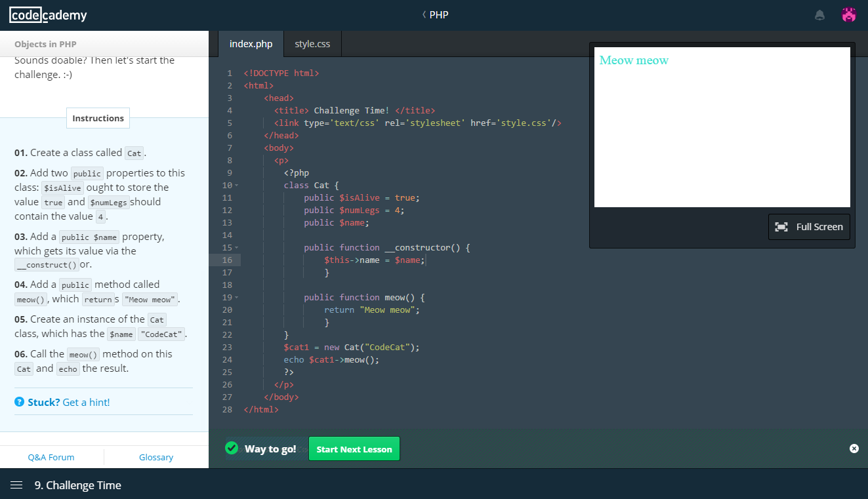
Task: Click the link stylesheet line 5
Action: (x=418, y=123)
